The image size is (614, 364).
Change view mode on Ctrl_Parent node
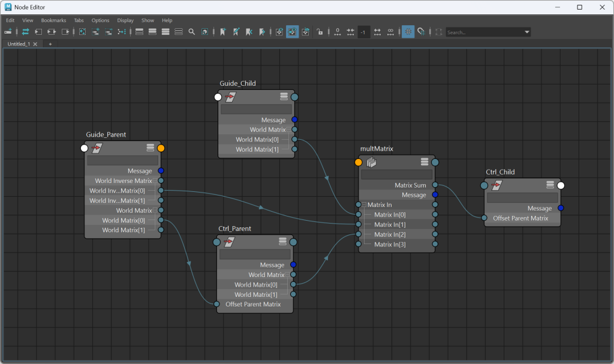coord(282,242)
